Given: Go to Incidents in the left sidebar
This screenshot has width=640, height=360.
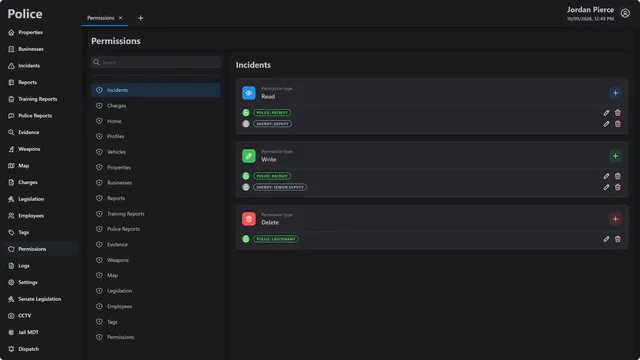Looking at the screenshot, I should [24, 66].
